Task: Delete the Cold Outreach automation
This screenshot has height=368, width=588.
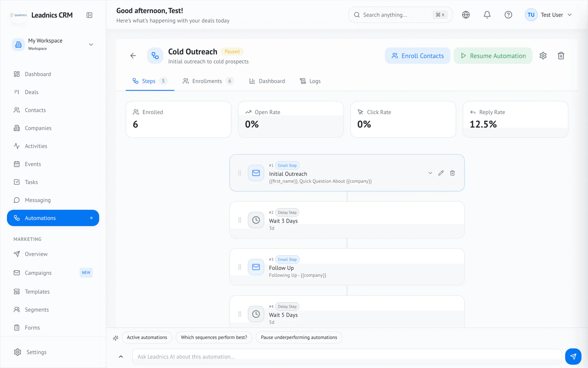Action: pyautogui.click(x=561, y=56)
